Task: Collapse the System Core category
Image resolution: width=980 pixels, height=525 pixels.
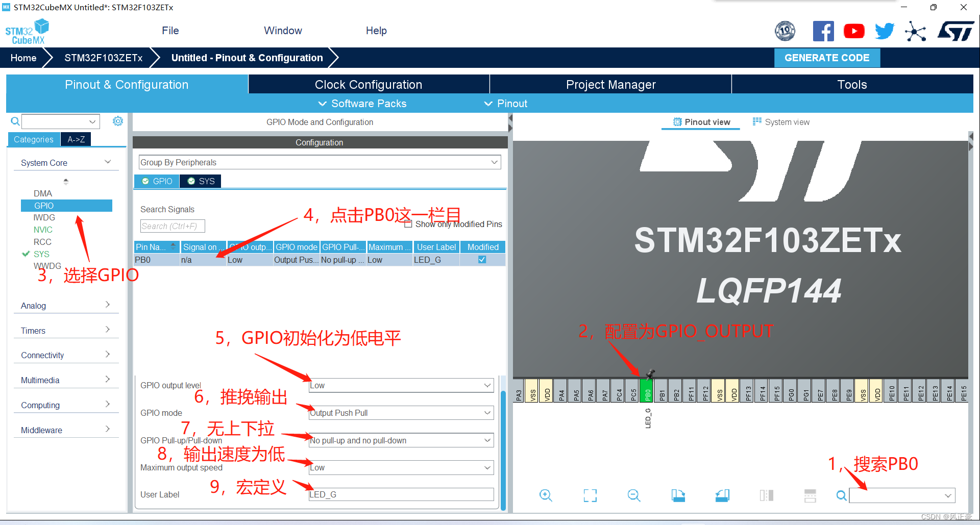Action: [x=66, y=163]
